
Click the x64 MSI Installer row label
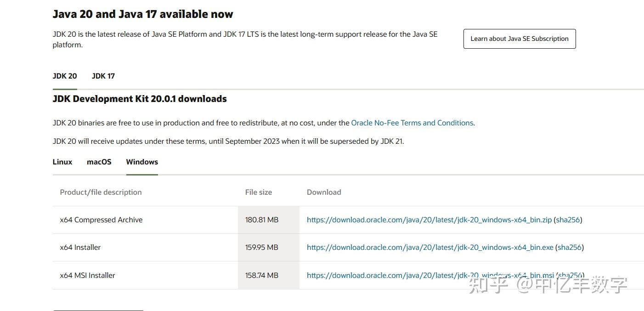pos(87,276)
